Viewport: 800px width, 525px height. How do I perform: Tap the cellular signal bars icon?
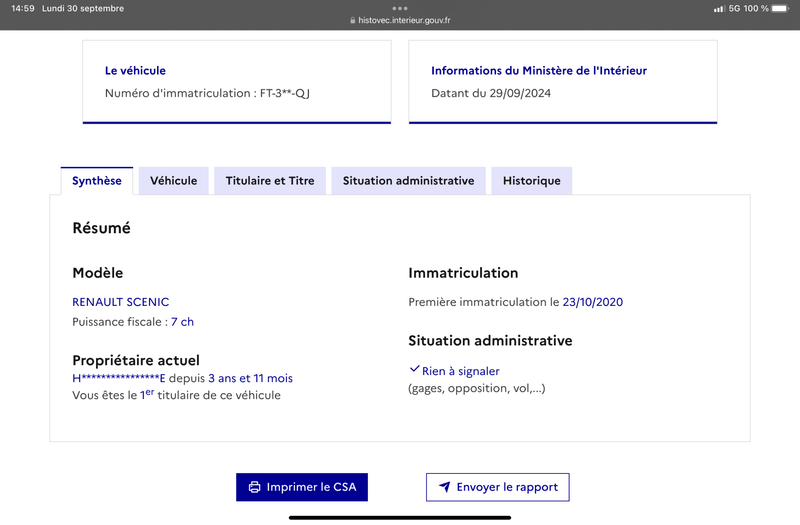coord(719,9)
